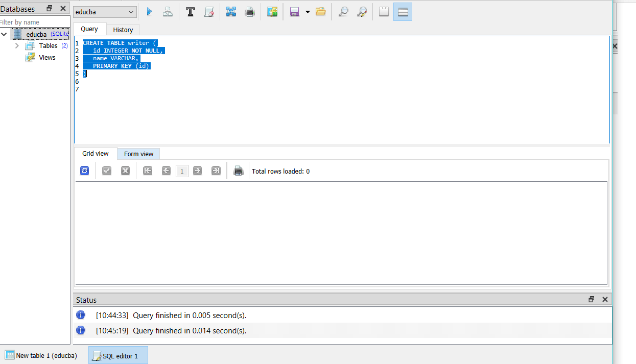Print the query using the top toolbar printer
Screen dimensions: 636x364
click(249, 12)
